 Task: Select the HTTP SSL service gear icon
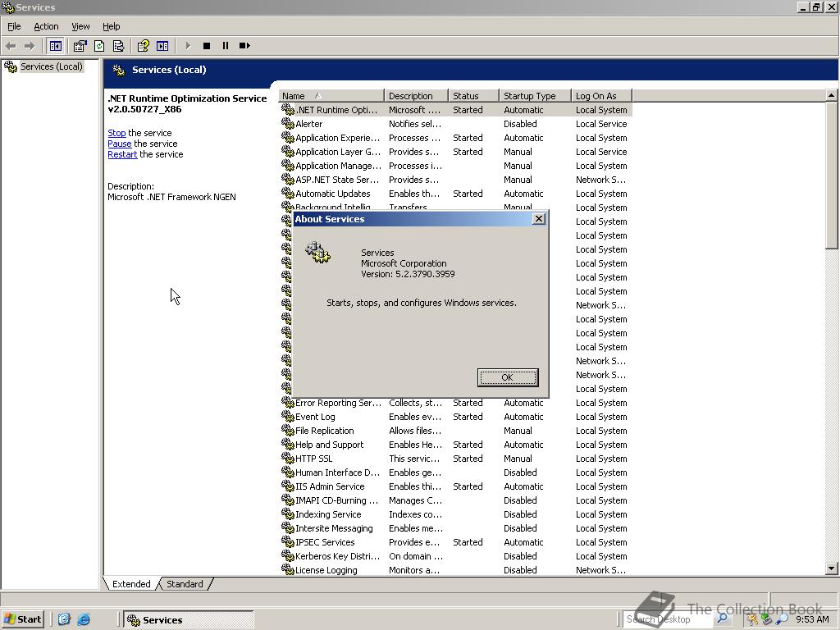(288, 458)
